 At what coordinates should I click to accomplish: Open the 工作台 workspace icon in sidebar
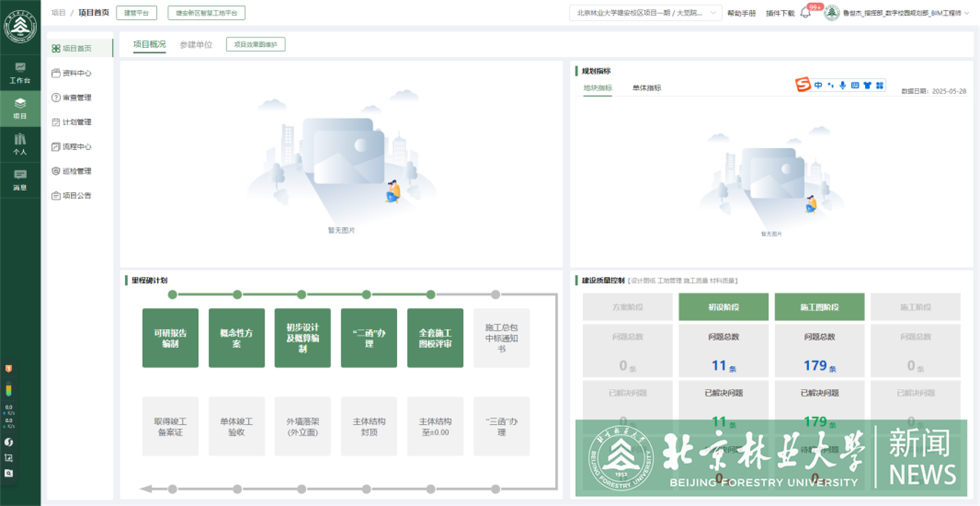pyautogui.click(x=20, y=73)
